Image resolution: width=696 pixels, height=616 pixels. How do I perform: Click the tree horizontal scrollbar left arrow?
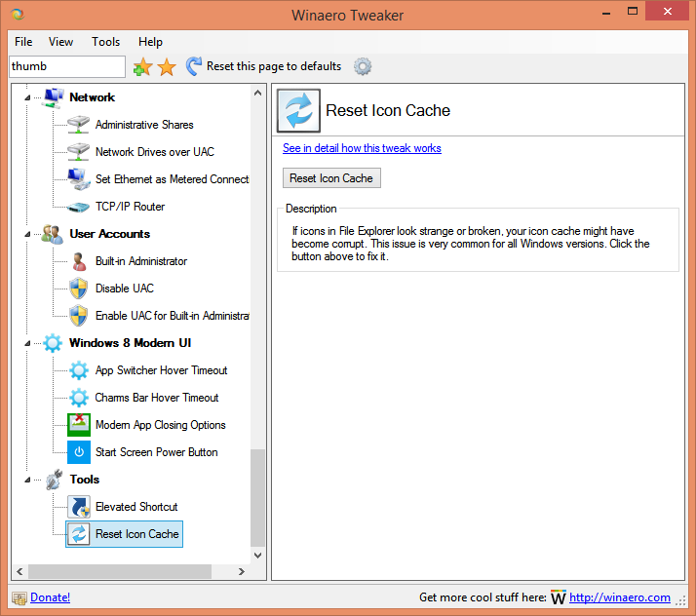click(19, 571)
